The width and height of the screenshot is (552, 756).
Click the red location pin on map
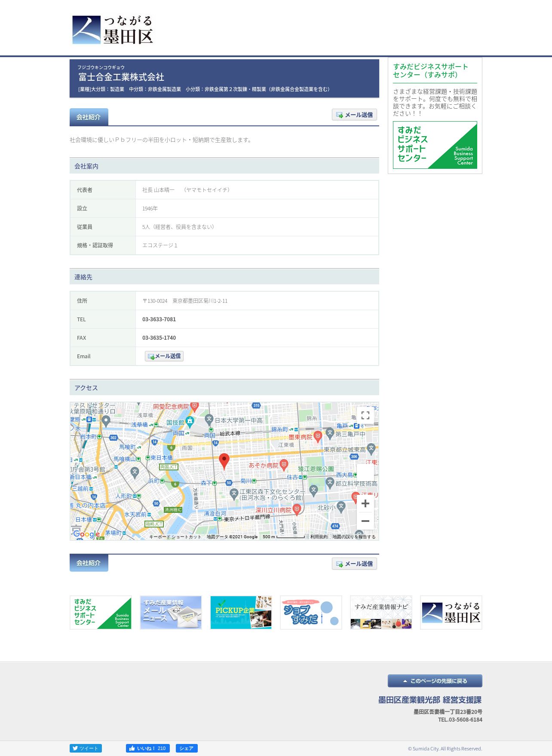(224, 461)
